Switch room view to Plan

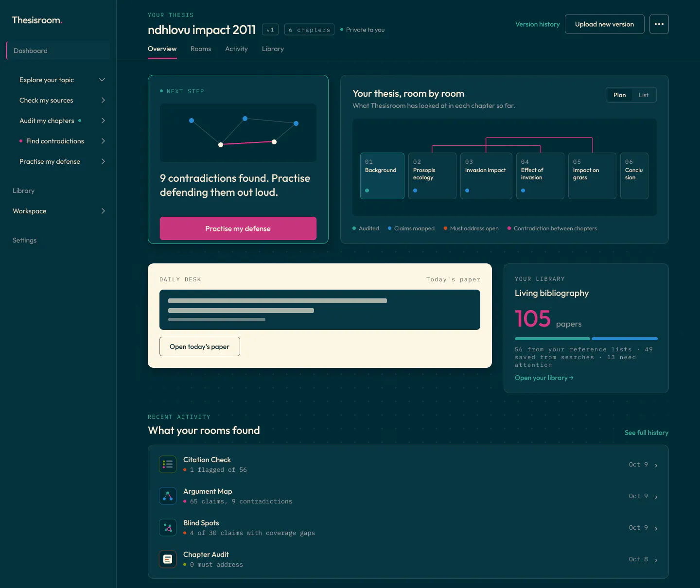point(619,95)
